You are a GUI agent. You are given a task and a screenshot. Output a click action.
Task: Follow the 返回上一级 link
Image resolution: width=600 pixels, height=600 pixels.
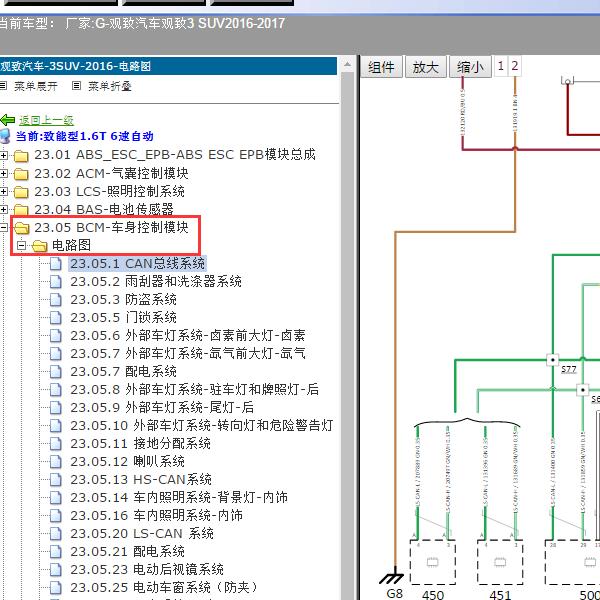point(46,120)
